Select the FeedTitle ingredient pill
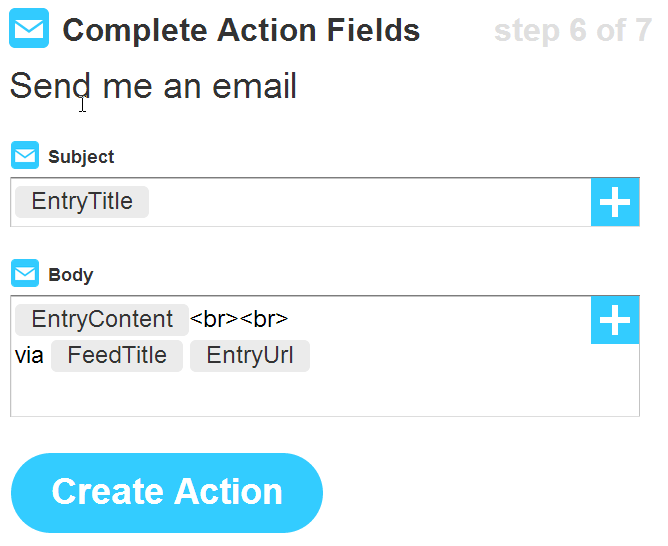Screen dimensions: 668x546 pyautogui.click(x=117, y=356)
